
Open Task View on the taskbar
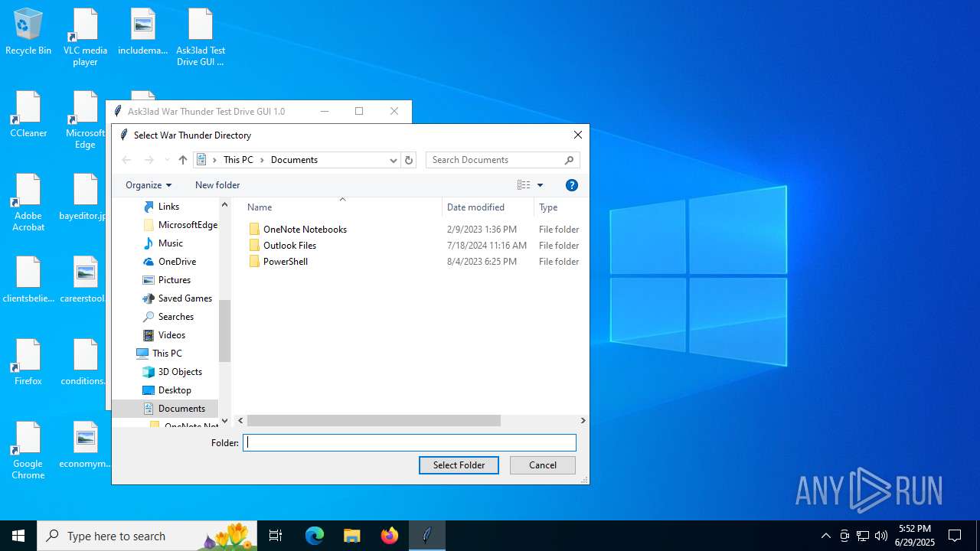click(x=276, y=536)
